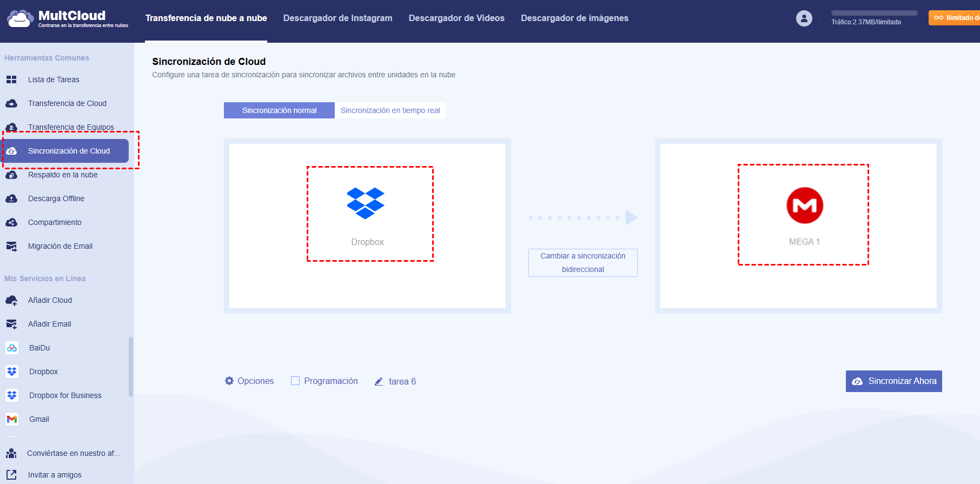
Task: Open Descargador de imágenes tab
Action: coord(574,18)
